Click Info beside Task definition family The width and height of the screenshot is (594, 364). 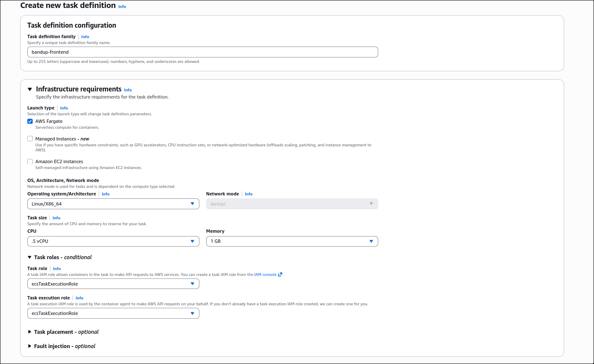tap(85, 36)
